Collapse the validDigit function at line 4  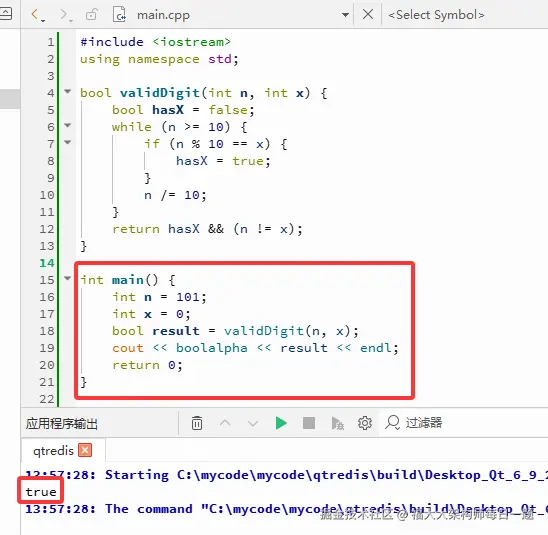68,92
